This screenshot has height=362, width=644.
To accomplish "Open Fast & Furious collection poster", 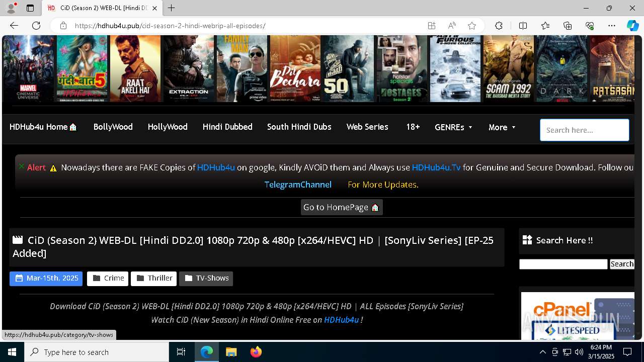I will [455, 69].
